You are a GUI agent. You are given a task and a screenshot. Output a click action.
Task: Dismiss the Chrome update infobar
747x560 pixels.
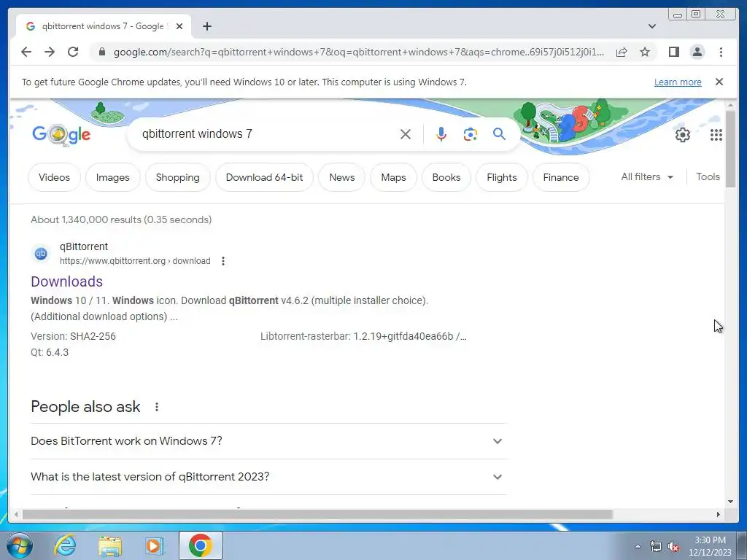pos(719,82)
